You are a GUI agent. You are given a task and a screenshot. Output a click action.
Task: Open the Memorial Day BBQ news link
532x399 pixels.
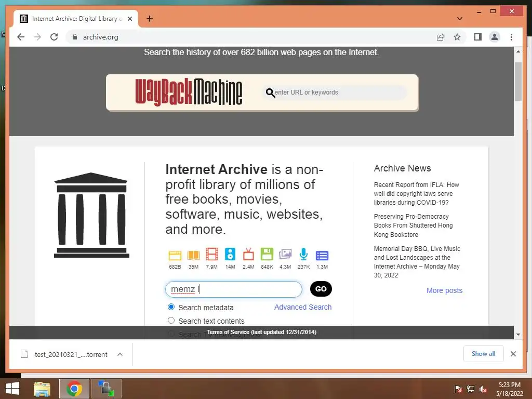click(417, 262)
